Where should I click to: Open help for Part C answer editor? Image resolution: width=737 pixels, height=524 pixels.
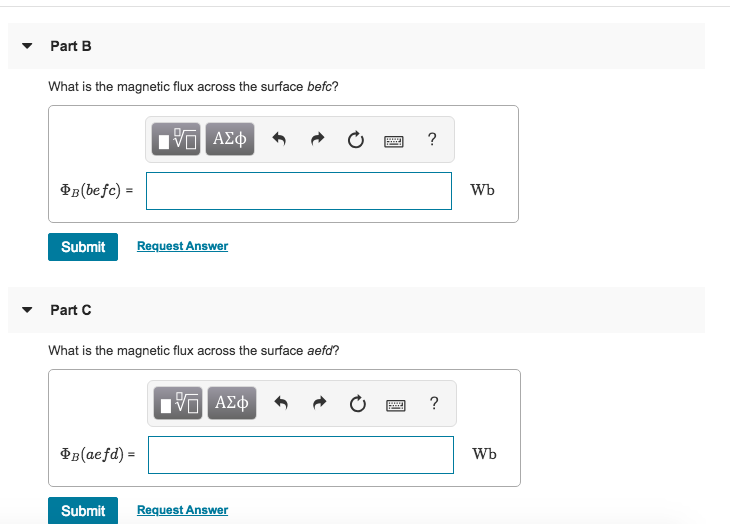(434, 403)
